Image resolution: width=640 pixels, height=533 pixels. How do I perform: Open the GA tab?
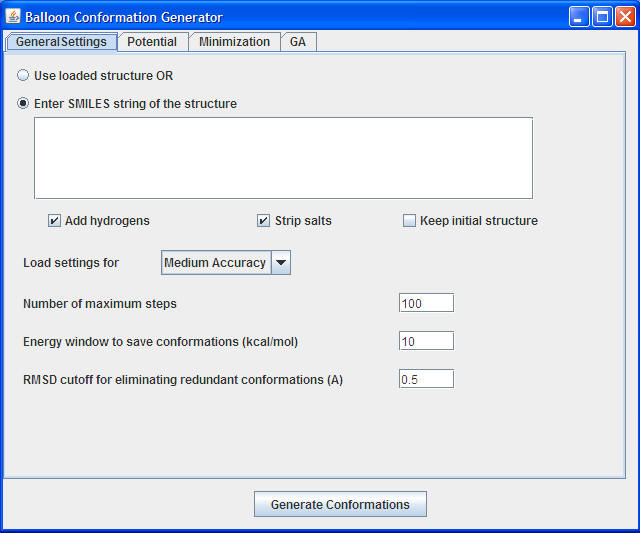pyautogui.click(x=298, y=42)
